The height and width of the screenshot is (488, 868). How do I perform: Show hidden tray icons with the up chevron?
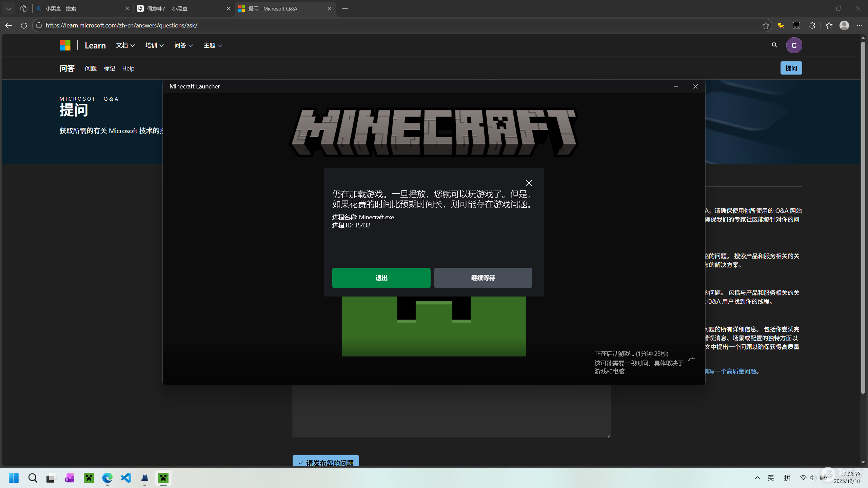pos(757,478)
